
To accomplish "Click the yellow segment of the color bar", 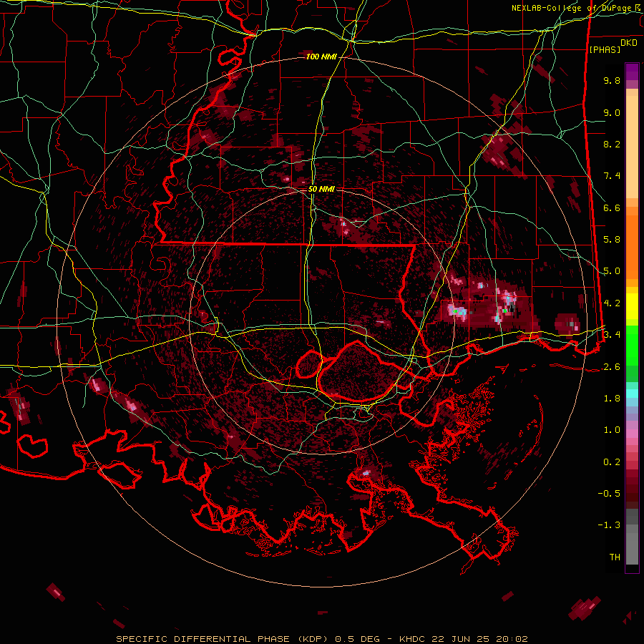I will [x=632, y=306].
